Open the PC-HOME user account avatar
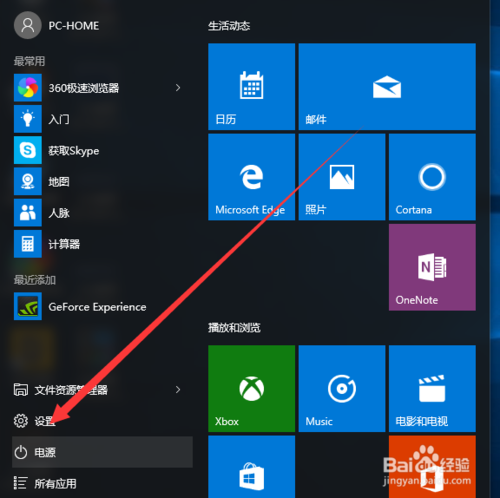500x498 pixels. pyautogui.click(x=27, y=25)
